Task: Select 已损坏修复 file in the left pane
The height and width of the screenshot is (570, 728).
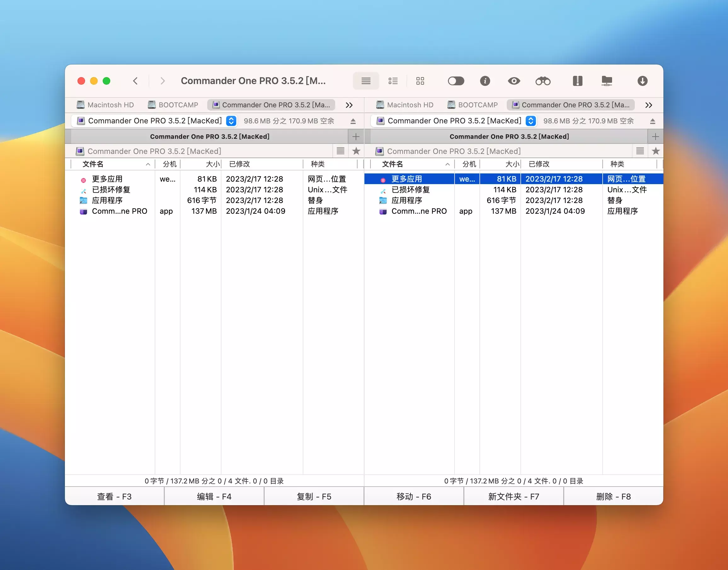Action: click(111, 190)
